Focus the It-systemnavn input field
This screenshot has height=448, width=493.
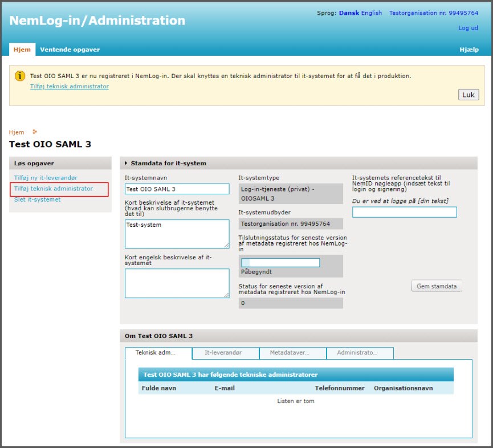177,189
